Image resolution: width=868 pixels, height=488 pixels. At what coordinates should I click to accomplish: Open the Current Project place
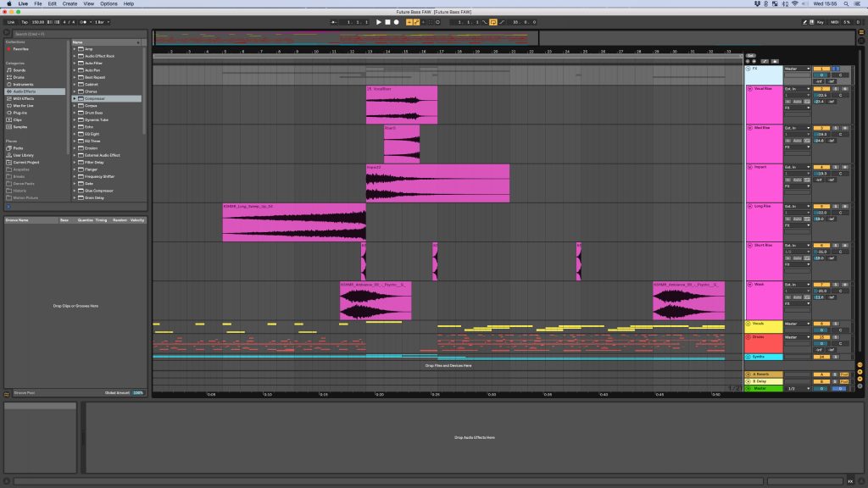click(x=26, y=163)
